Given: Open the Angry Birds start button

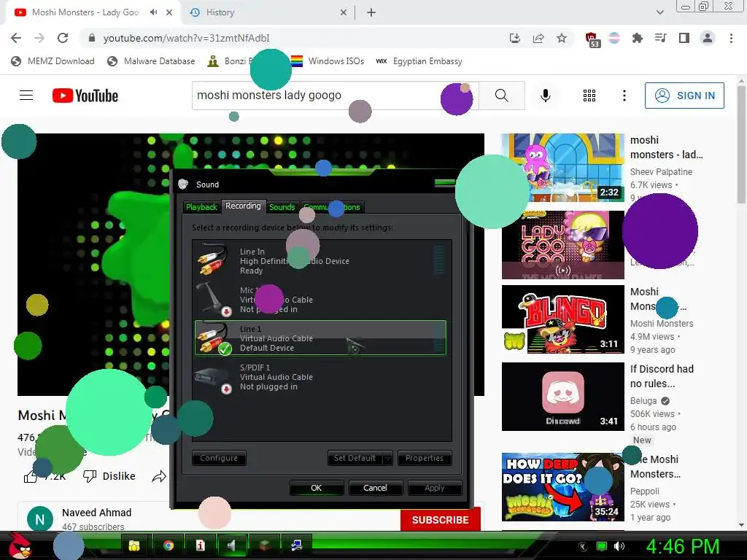Looking at the screenshot, I should [x=20, y=545].
